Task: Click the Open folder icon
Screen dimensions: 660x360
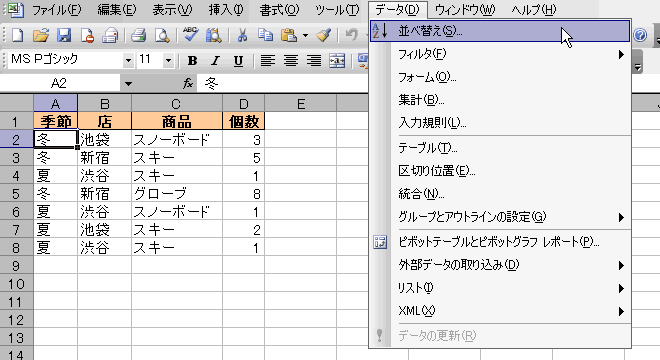Action: 41,35
